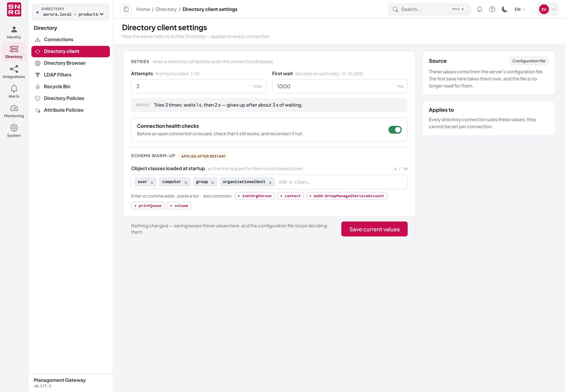Click the Configuration file source badge

point(529,61)
